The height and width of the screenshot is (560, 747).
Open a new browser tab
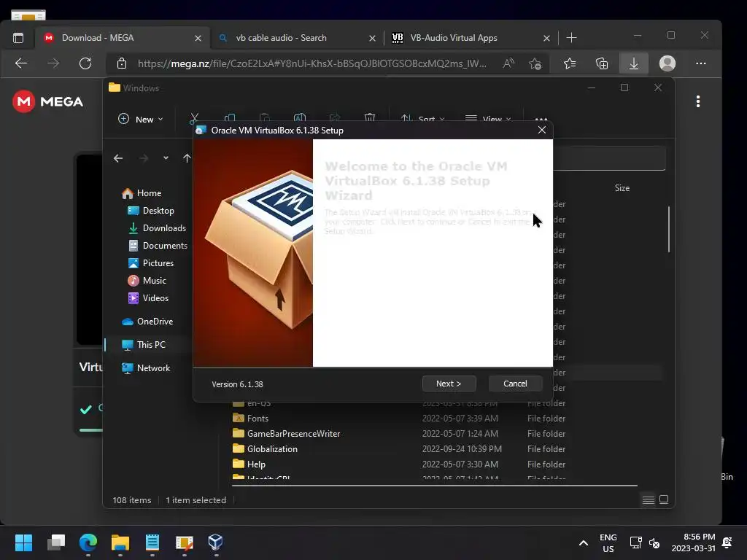(571, 38)
